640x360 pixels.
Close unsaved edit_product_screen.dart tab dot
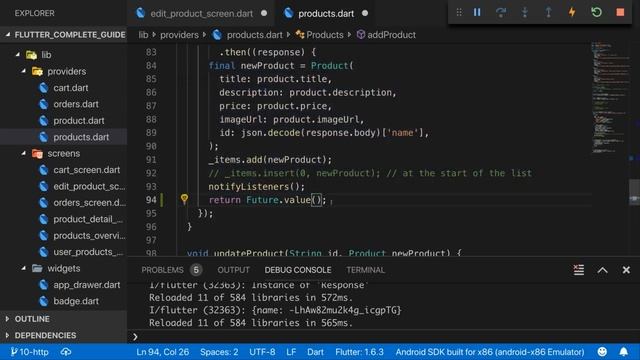tap(264, 13)
